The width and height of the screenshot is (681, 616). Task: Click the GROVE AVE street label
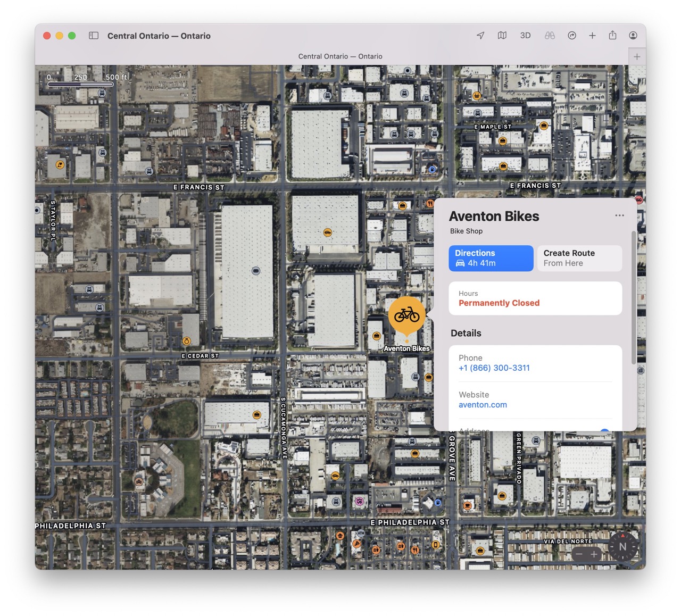tap(452, 458)
